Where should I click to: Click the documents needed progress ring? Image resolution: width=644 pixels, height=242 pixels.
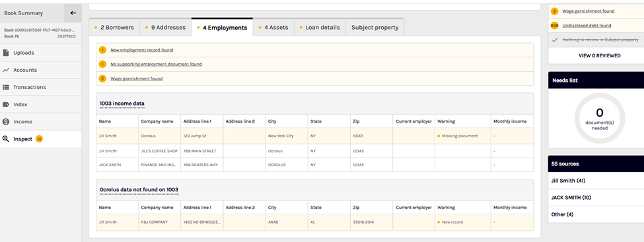click(x=599, y=119)
